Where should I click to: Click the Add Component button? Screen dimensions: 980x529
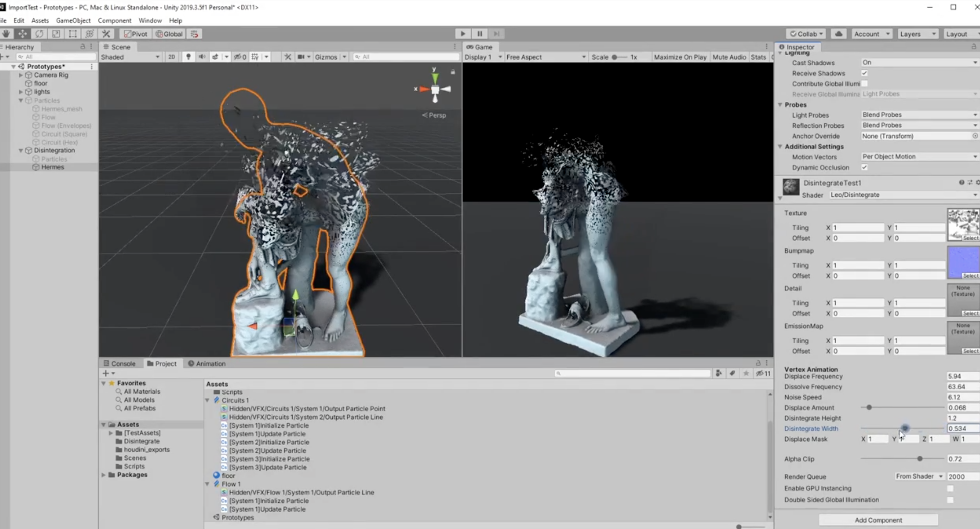[878, 520]
